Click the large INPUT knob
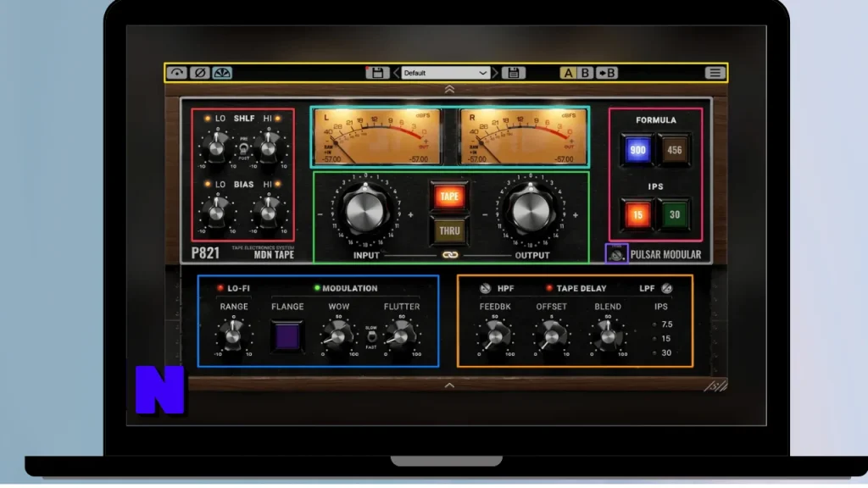Screen dimensions: 868x488 (364, 212)
